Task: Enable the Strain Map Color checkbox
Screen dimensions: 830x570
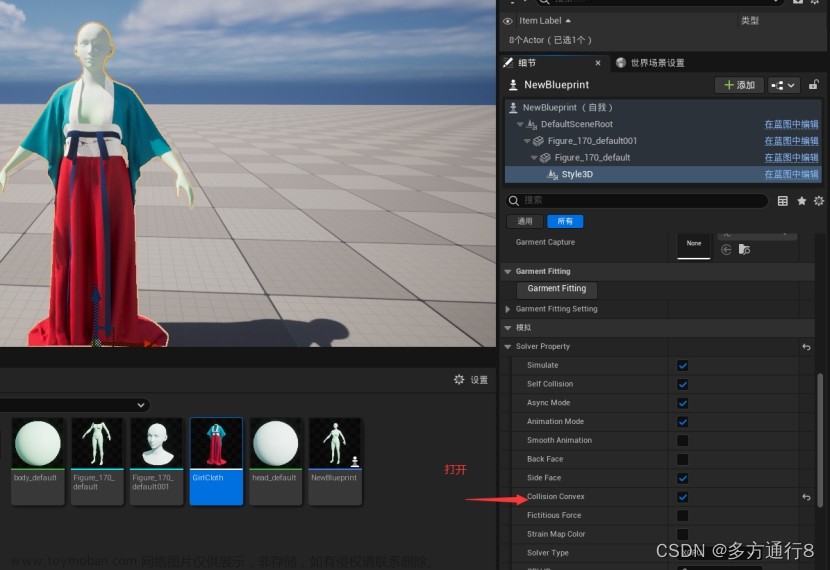Action: [x=683, y=535]
